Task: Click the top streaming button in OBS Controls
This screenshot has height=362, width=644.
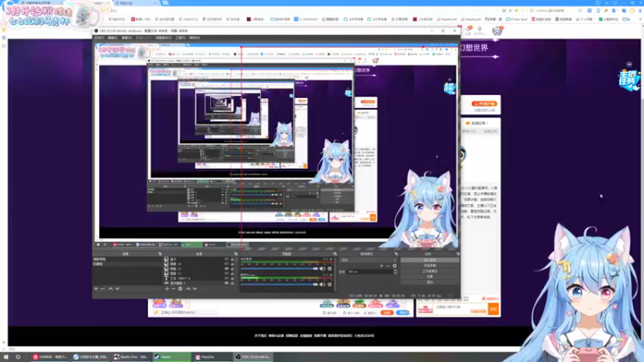Action: pyautogui.click(x=430, y=260)
